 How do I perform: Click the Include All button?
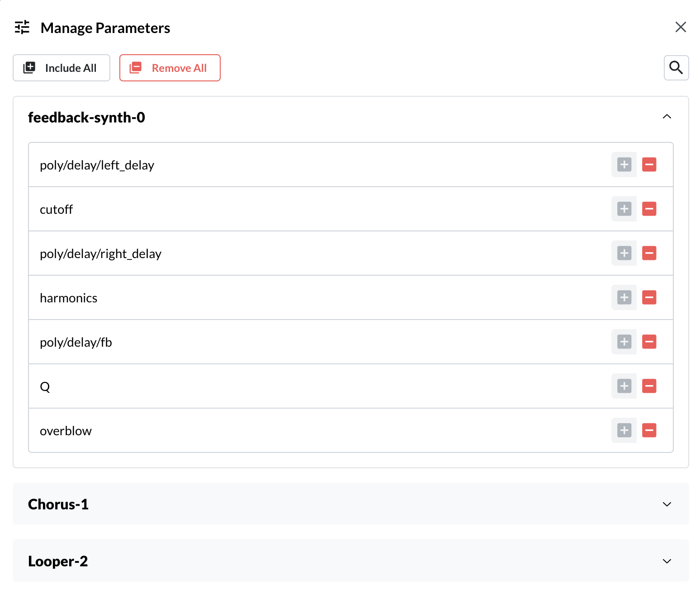61,68
